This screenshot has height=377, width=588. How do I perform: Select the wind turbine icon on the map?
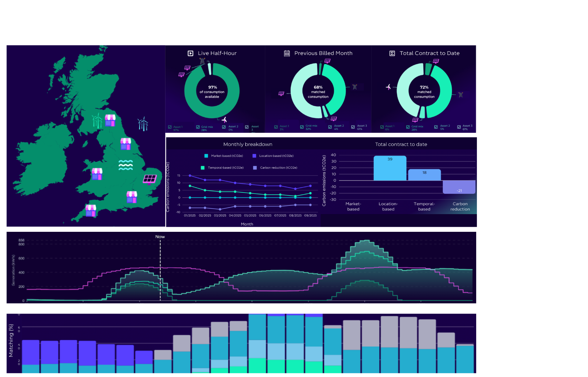pyautogui.click(x=97, y=121)
